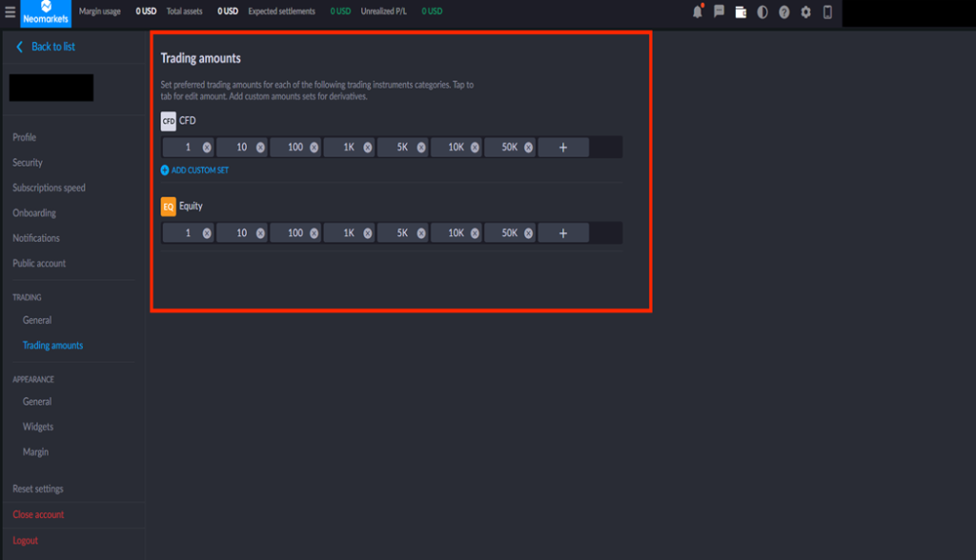Add a new amount to CFD row
The width and height of the screenshot is (976, 560).
562,148
